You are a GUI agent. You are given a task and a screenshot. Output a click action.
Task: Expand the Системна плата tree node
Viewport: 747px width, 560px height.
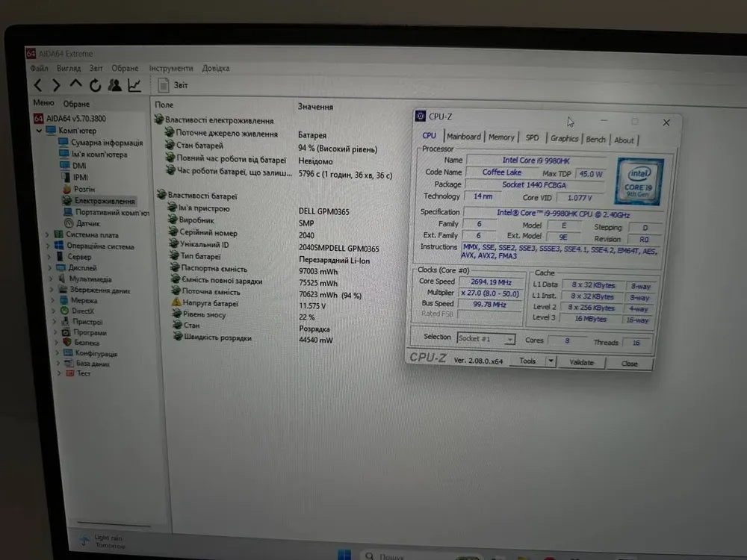click(48, 234)
